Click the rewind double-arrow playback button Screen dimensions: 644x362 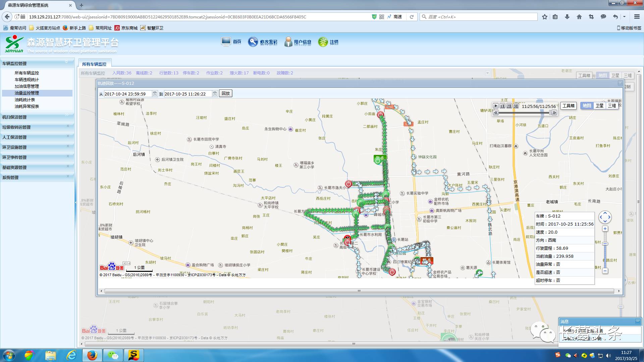(x=496, y=113)
